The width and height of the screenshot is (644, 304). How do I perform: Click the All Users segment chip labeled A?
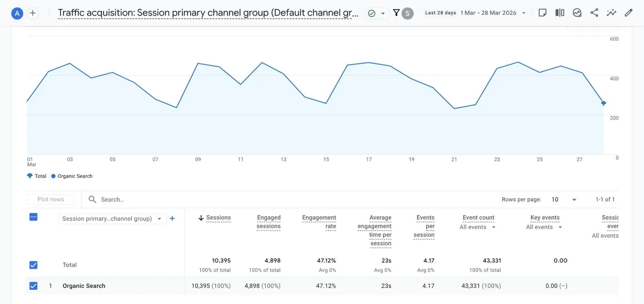point(17,13)
